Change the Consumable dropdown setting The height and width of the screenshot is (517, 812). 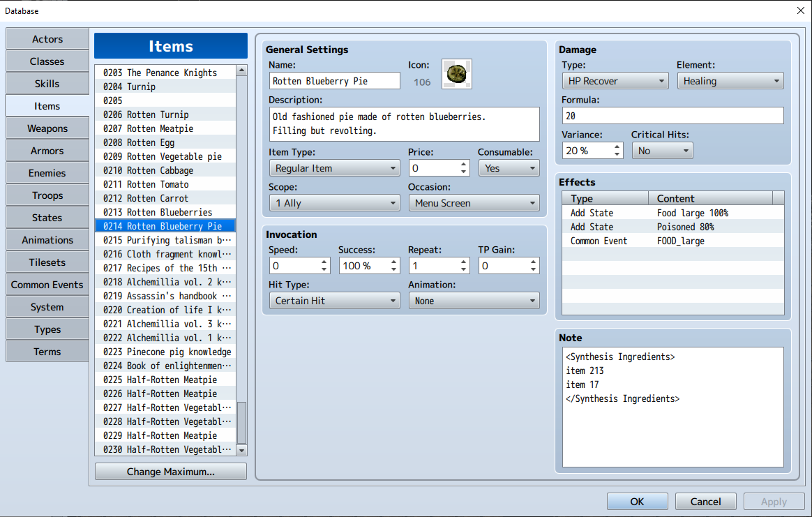(509, 168)
